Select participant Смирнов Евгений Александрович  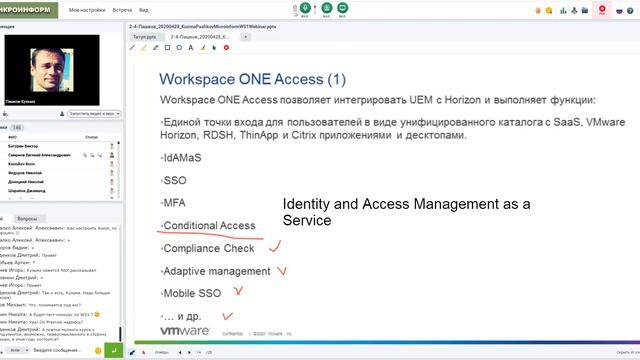(x=39, y=155)
